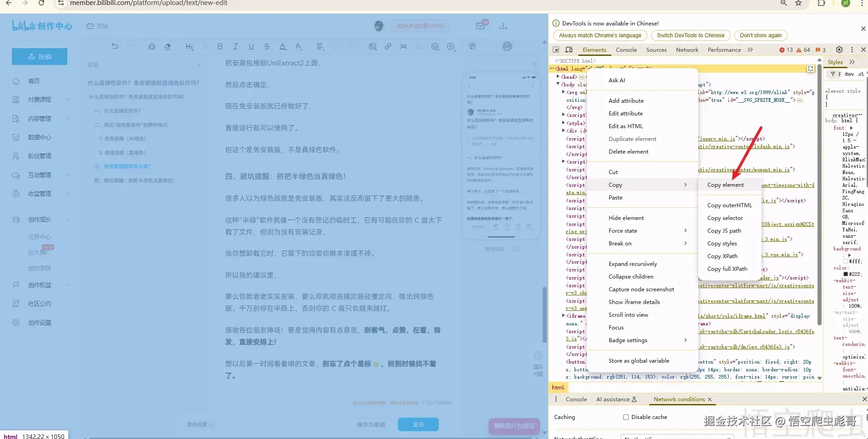The width and height of the screenshot is (868, 439).
Task: Open the Badge settings submenu
Action: coord(642,340)
